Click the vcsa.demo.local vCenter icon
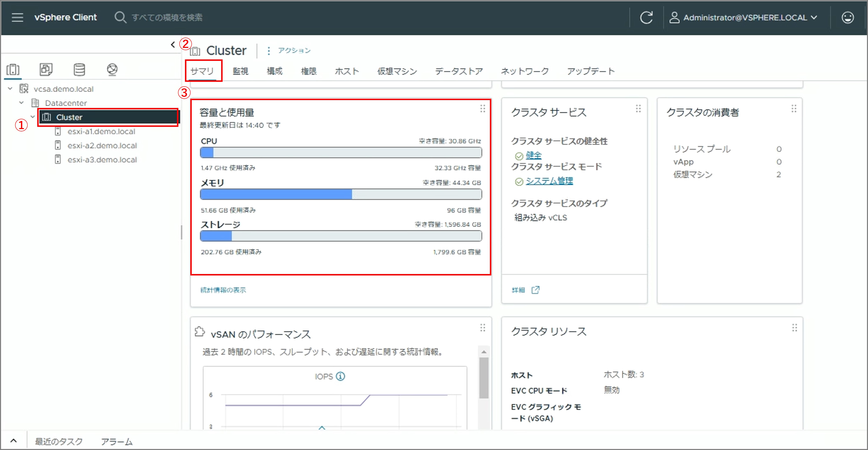Viewport: 868px width, 450px height. [x=24, y=89]
